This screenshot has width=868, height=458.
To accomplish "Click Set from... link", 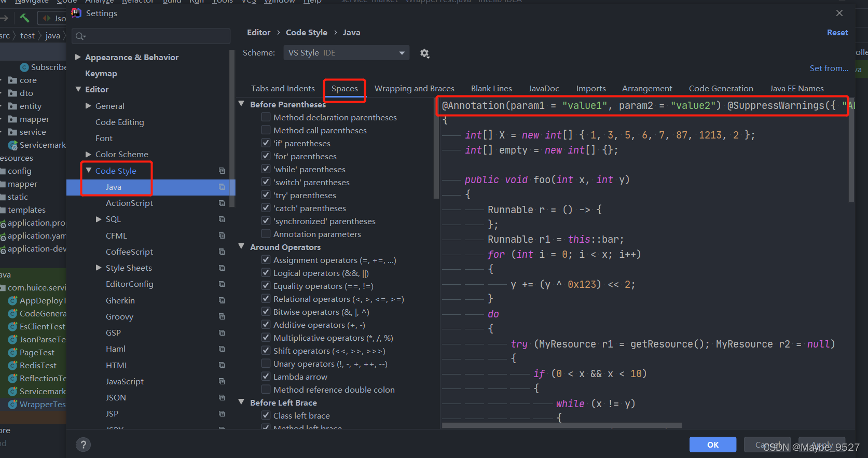I will click(x=829, y=68).
